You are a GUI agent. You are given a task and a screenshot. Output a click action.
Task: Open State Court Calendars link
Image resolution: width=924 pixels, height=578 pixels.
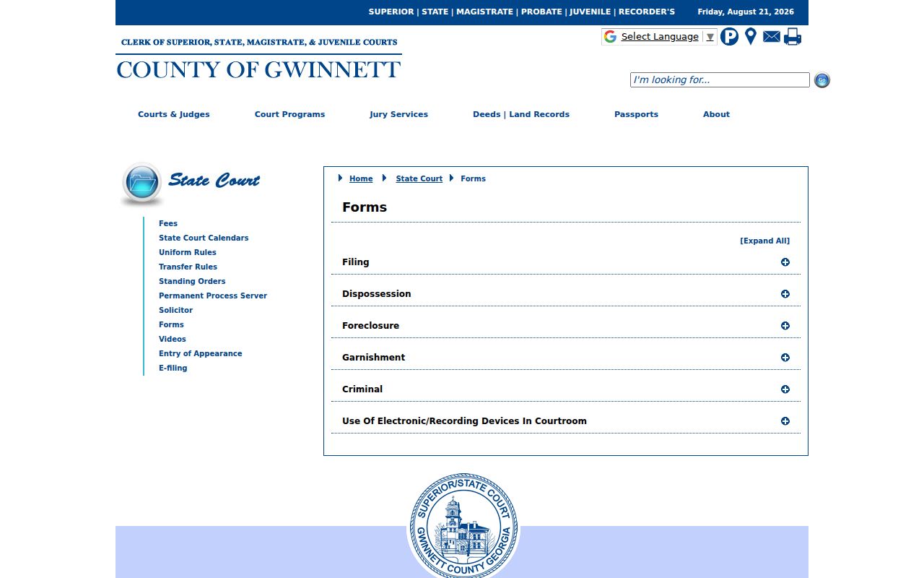pyautogui.click(x=204, y=238)
